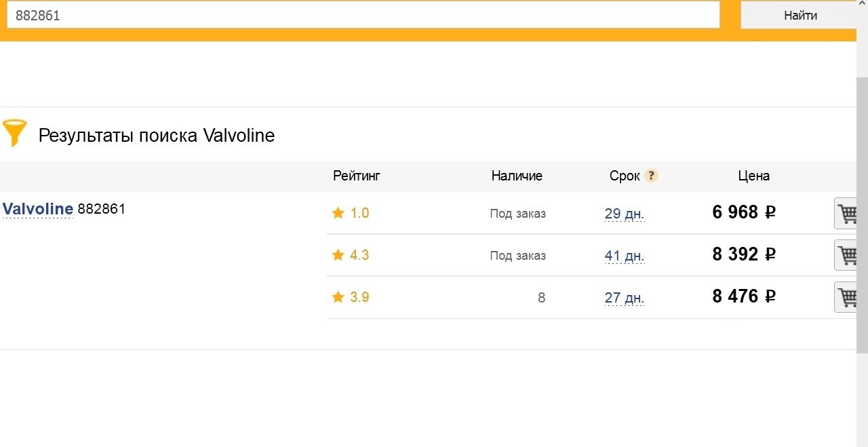Click the star icon of rating 1.0
This screenshot has width=868, height=447.
338,213
